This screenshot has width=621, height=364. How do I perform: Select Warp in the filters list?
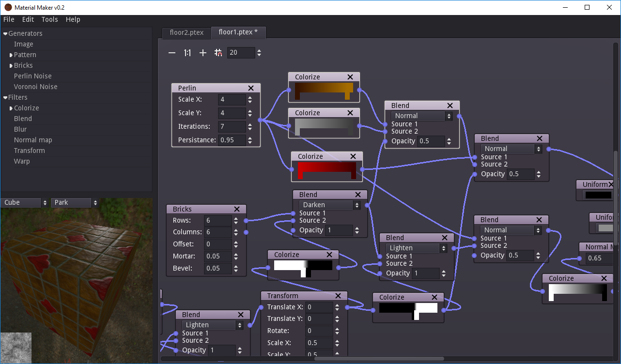click(x=22, y=161)
